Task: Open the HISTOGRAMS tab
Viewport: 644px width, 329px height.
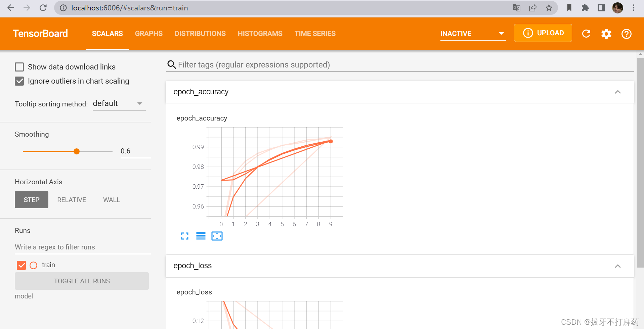Action: [x=260, y=34]
